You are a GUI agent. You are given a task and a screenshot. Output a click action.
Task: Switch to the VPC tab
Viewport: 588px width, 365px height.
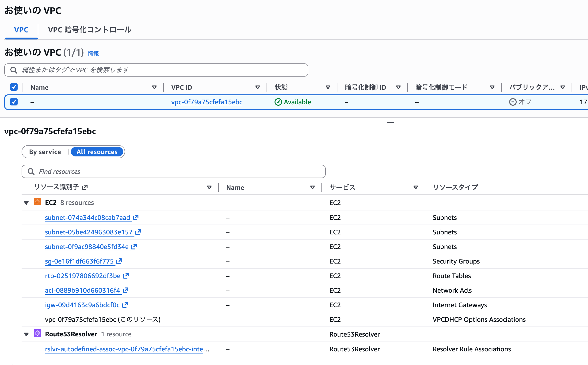[21, 30]
